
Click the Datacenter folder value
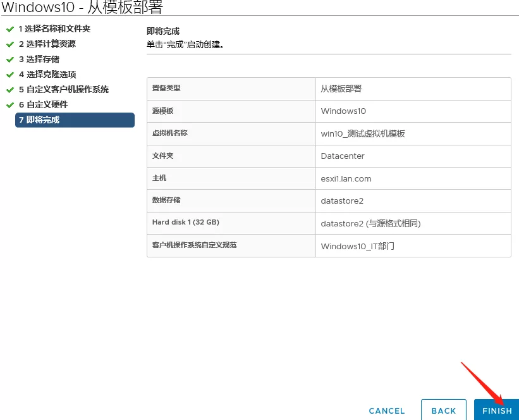pyautogui.click(x=343, y=156)
